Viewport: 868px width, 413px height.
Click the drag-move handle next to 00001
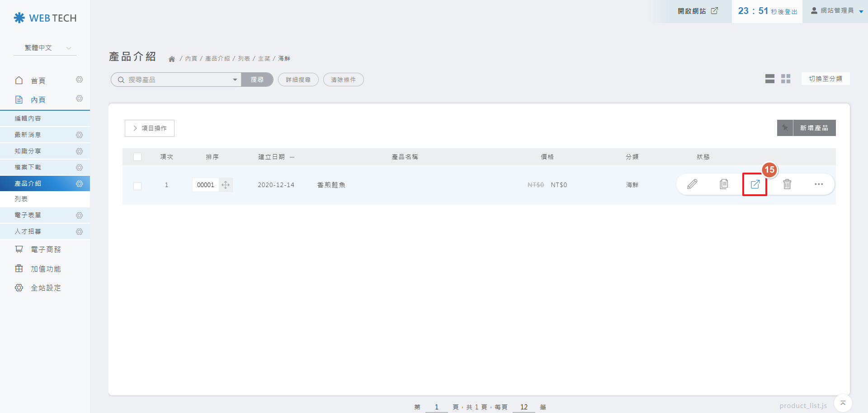point(226,185)
